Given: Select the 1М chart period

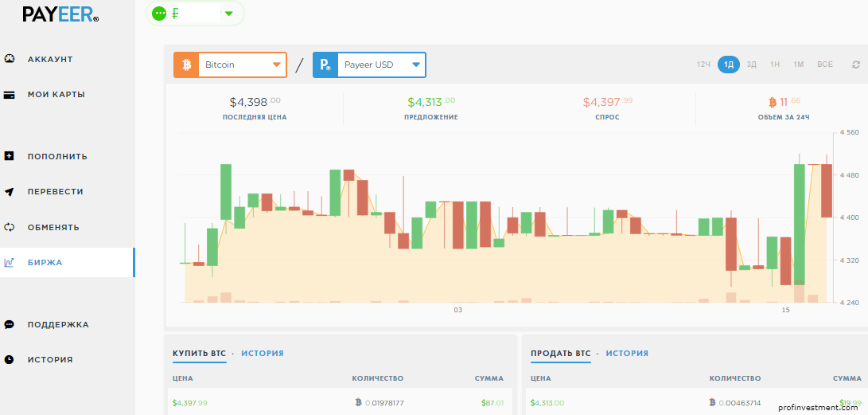Looking at the screenshot, I should pyautogui.click(x=798, y=65).
